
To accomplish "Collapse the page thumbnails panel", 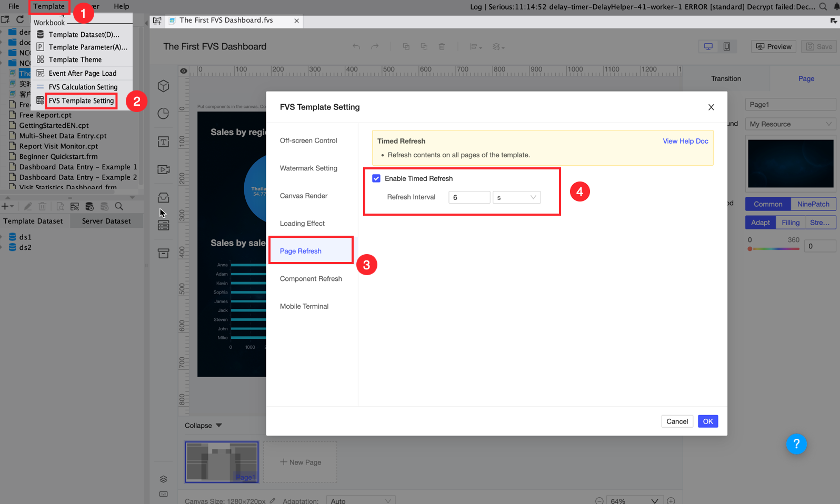I will tap(203, 426).
